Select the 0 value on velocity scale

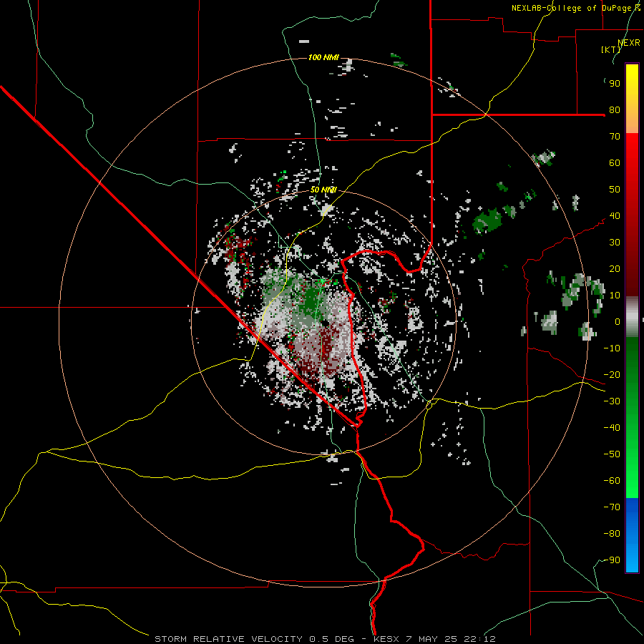[x=618, y=322]
